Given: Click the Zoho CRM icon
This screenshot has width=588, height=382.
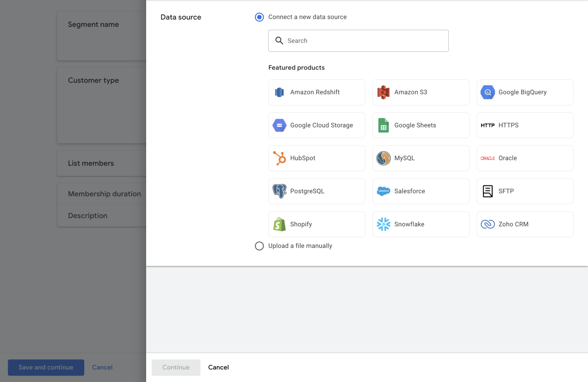Looking at the screenshot, I should click(488, 224).
